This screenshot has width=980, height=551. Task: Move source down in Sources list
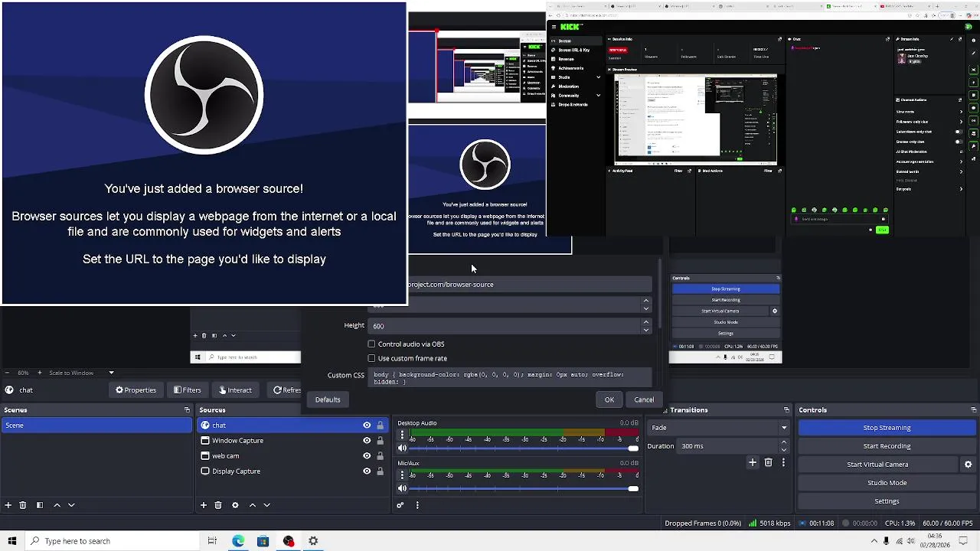[266, 505]
